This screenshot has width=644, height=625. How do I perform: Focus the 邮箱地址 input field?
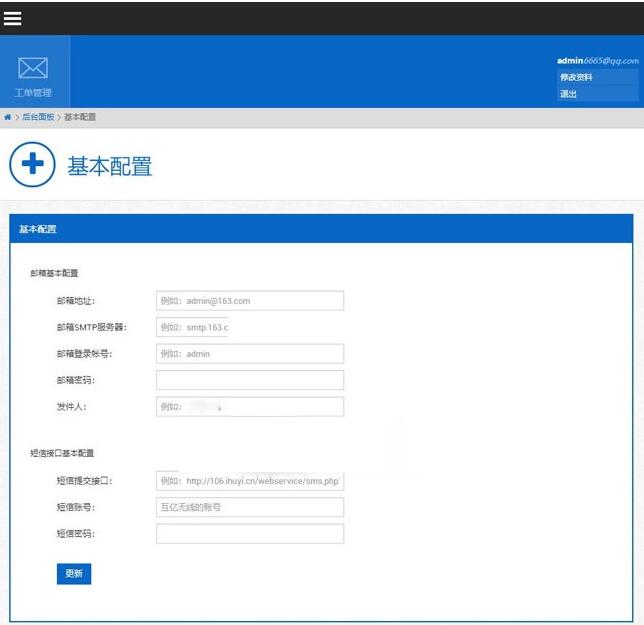(x=250, y=301)
